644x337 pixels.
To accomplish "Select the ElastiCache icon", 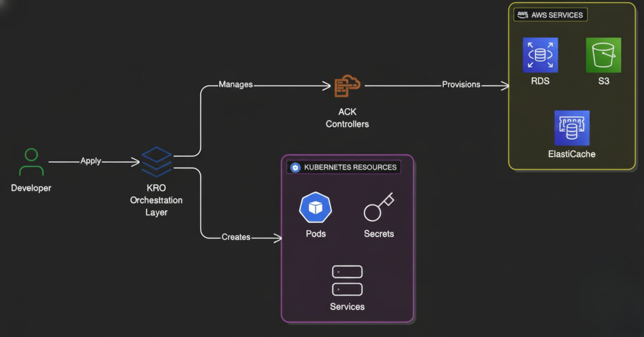I will [x=572, y=128].
